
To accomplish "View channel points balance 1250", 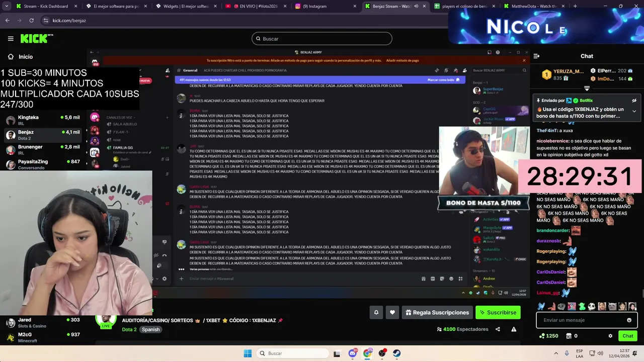I will 548,336.
